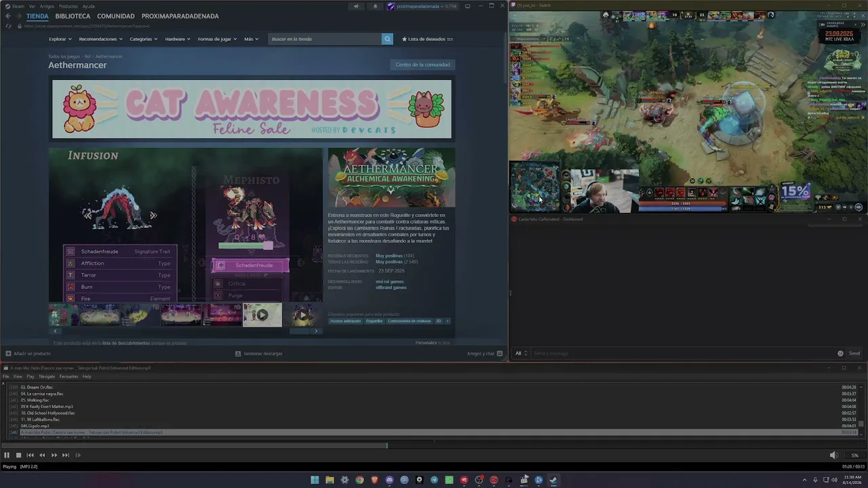Open chat settings gear in Dashboard window
The height and width of the screenshot is (488, 868).
click(x=840, y=353)
